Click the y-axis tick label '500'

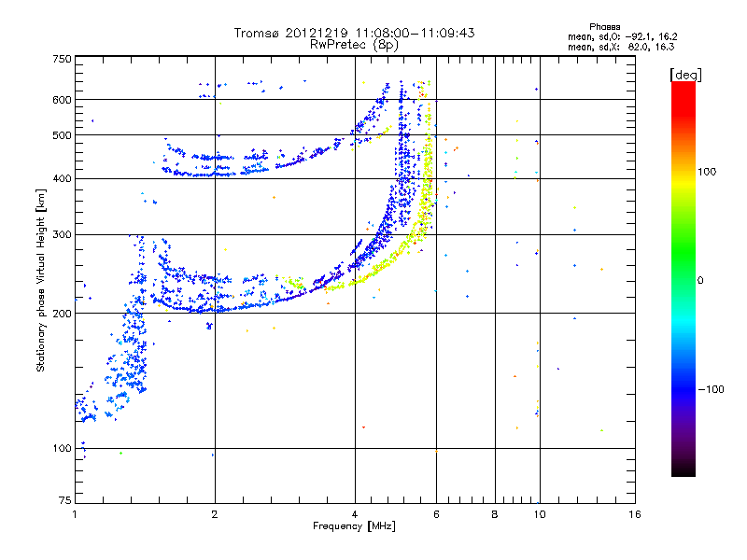click(62, 135)
